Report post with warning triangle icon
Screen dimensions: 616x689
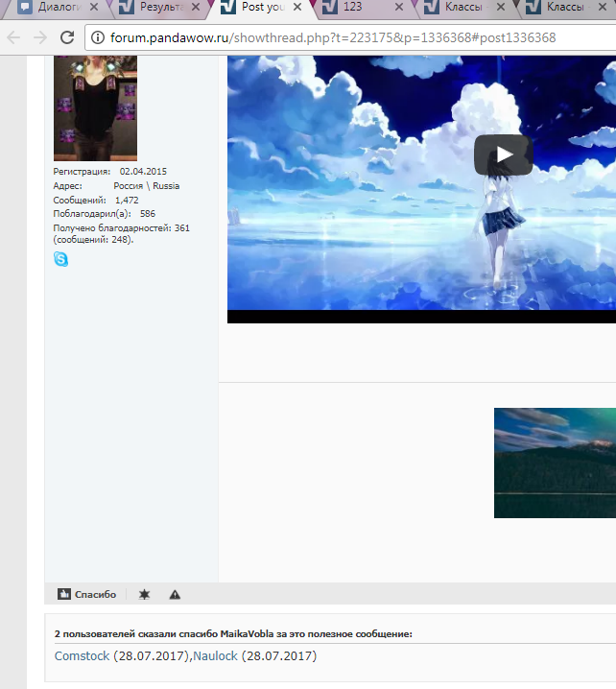pyautogui.click(x=175, y=595)
